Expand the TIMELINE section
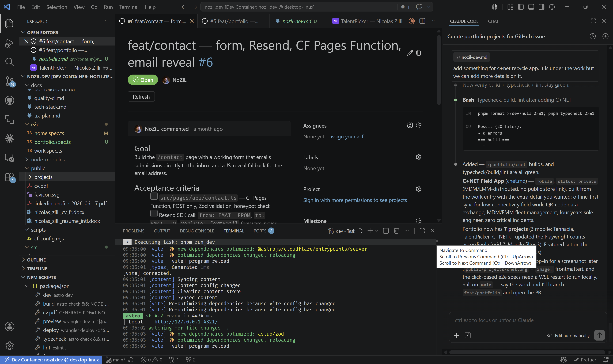Screen dimensions: 613x364 67,269
